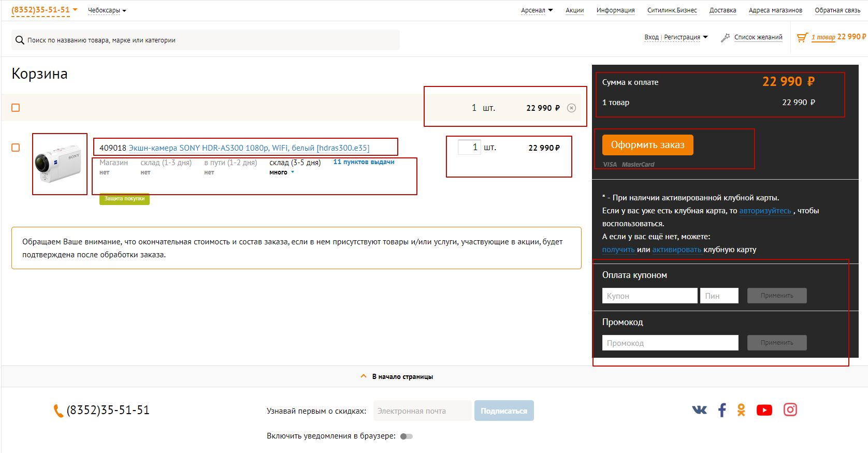The width and height of the screenshot is (868, 453).
Task: Click the получить club card link
Action: coord(618,250)
